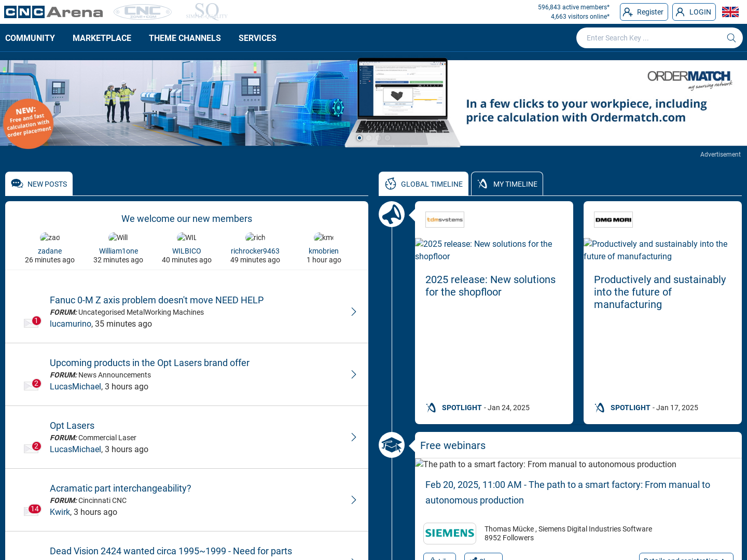
Task: Expand the Acramatic post chevron
Action: pyautogui.click(x=353, y=500)
